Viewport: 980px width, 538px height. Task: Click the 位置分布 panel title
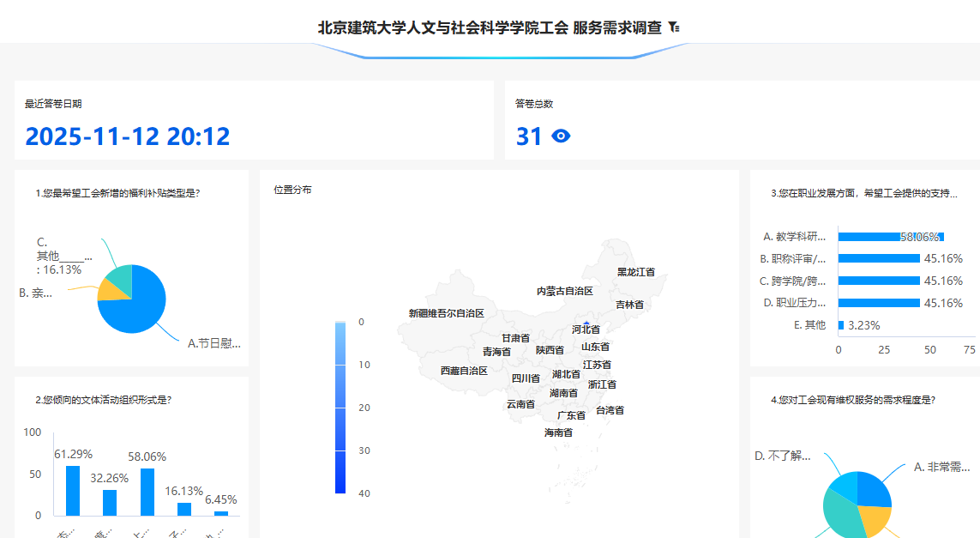pyautogui.click(x=292, y=190)
